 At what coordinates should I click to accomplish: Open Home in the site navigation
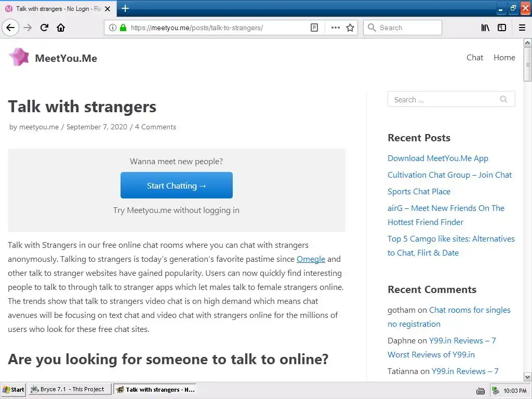[504, 58]
